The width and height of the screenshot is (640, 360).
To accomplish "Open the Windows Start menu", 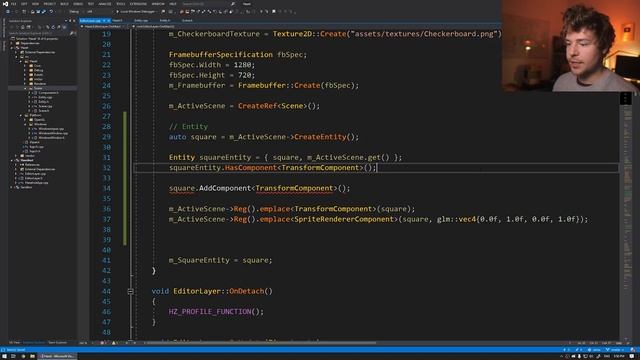I will pyautogui.click(x=4, y=356).
